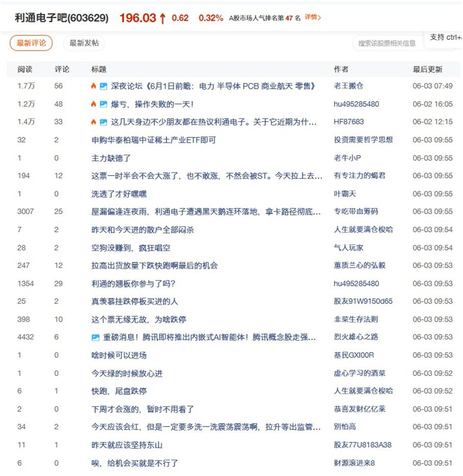
Task: Open post 屋漏偏逢连夜雨
Action: click(x=206, y=211)
